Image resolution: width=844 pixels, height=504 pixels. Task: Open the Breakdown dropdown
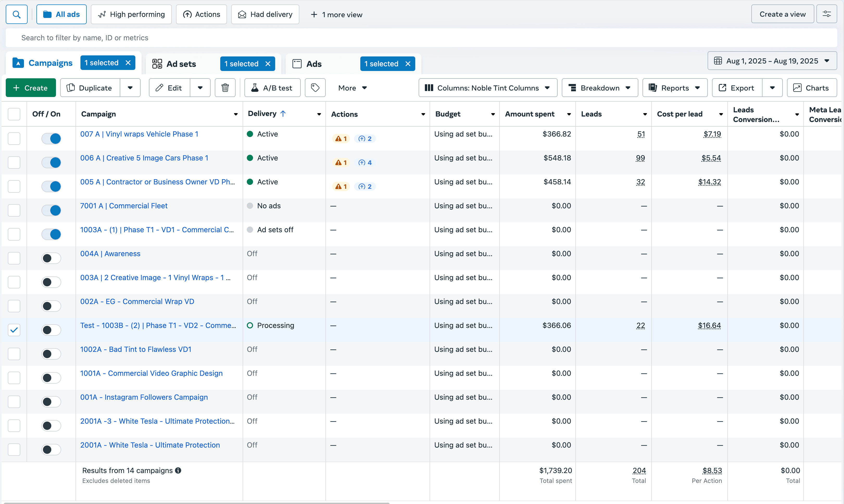[x=600, y=88]
